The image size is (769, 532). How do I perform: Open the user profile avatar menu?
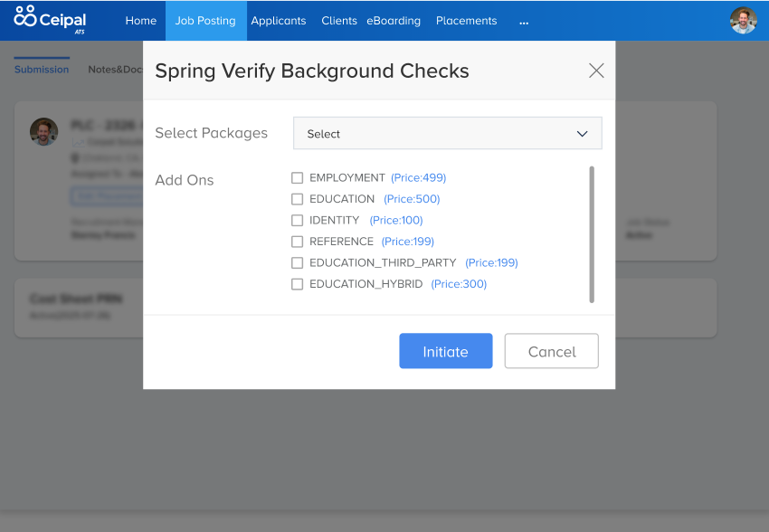[743, 21]
